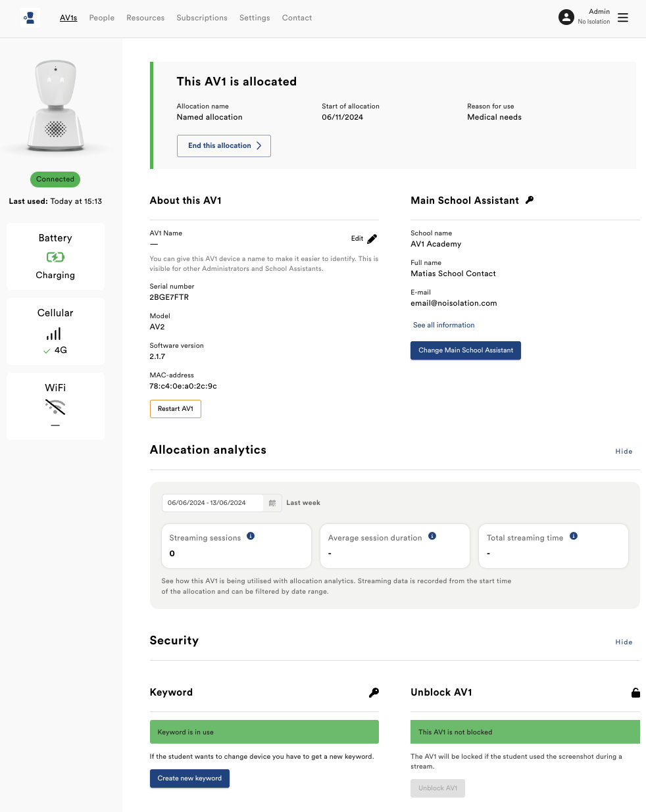Click the pencil edit icon for AV1 Name
646x812 pixels.
[372, 239]
